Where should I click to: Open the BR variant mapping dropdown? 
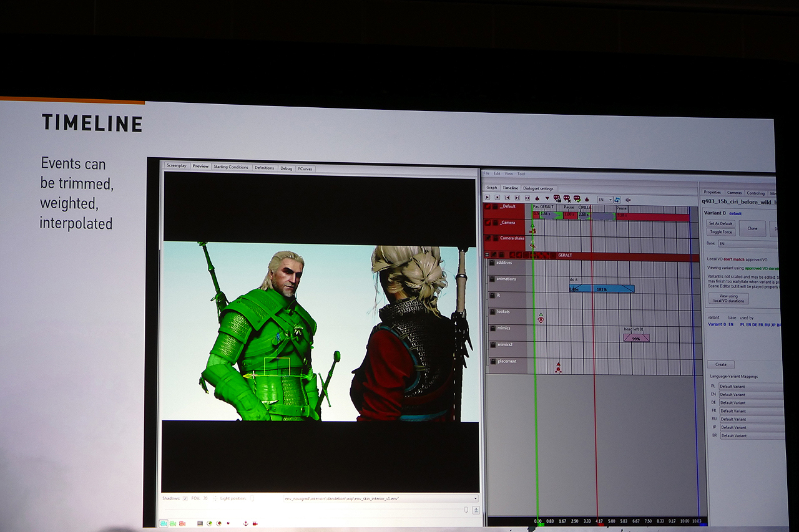point(752,436)
